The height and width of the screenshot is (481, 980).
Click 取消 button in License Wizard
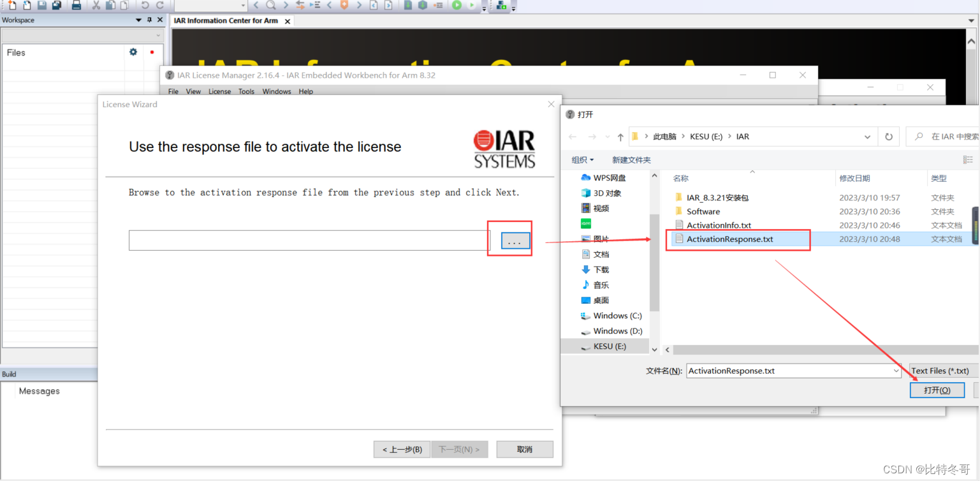pos(525,449)
